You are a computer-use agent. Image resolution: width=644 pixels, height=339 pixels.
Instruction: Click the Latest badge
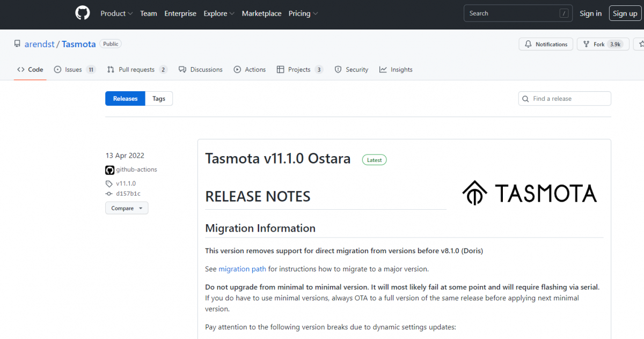click(374, 160)
